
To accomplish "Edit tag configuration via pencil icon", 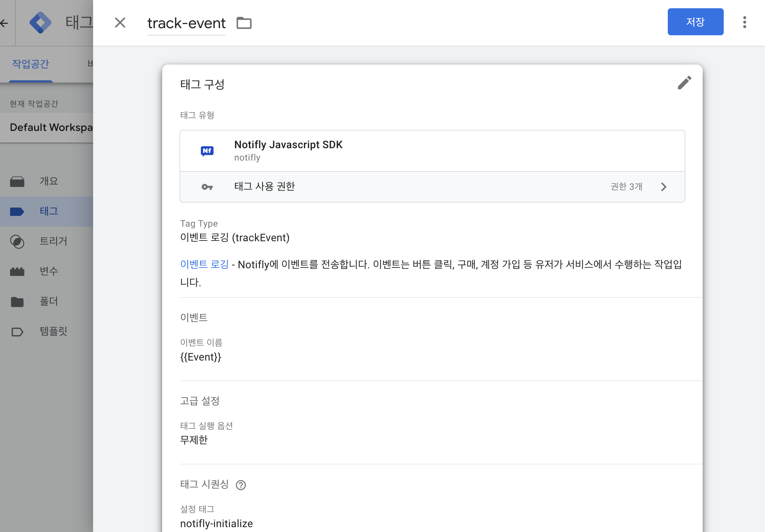I will coord(684,83).
